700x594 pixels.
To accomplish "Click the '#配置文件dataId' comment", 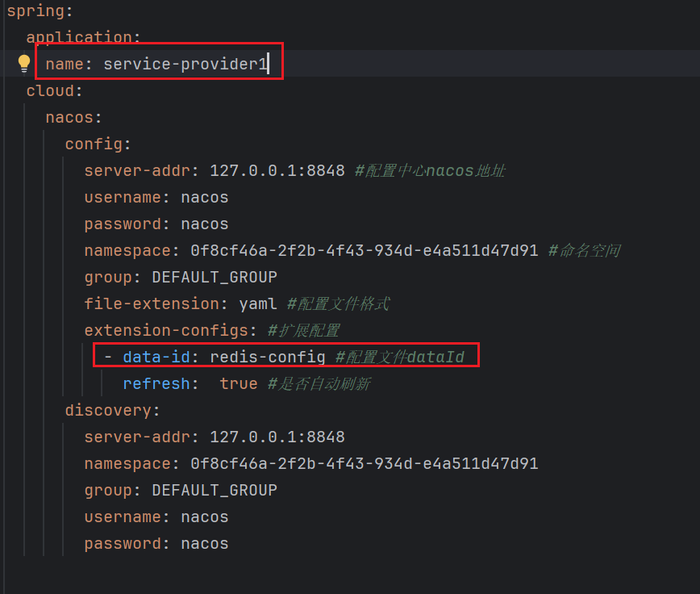I will [x=400, y=358].
